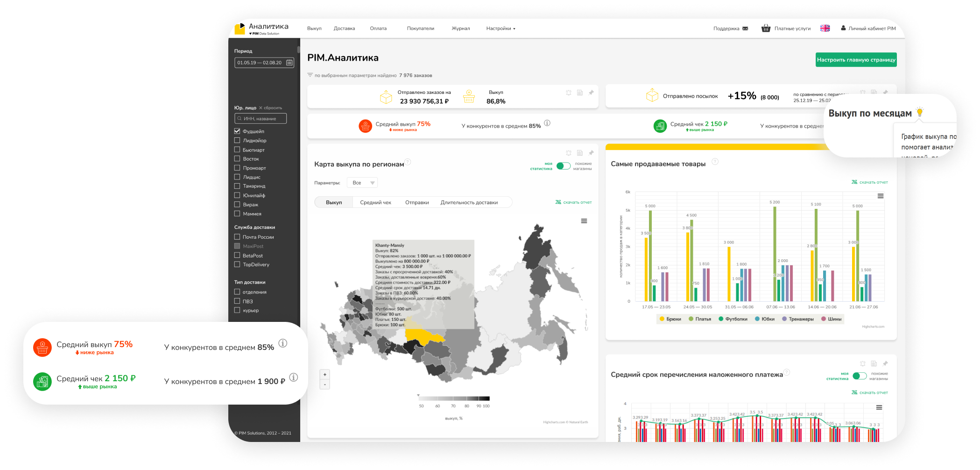Check the Почта России delivery service
980x470 pixels.
[237, 237]
